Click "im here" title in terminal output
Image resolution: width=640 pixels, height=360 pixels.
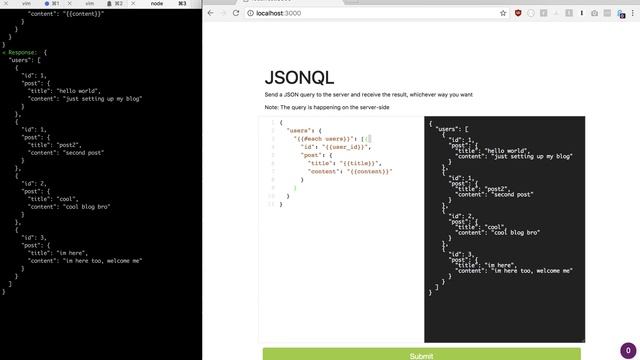pos(71,253)
